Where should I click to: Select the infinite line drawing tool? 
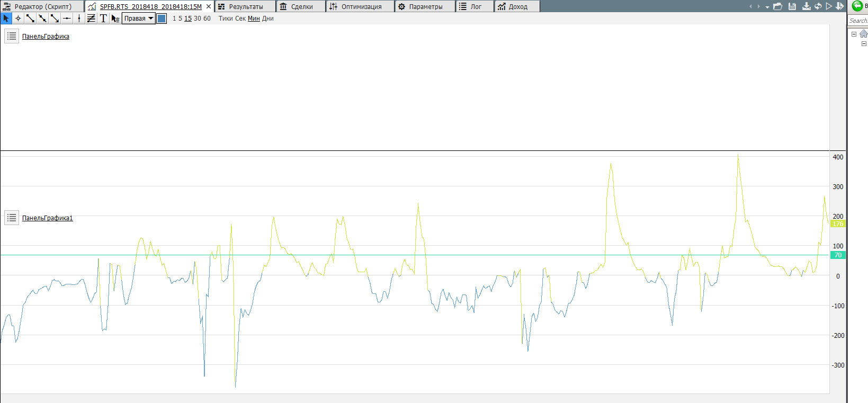42,19
